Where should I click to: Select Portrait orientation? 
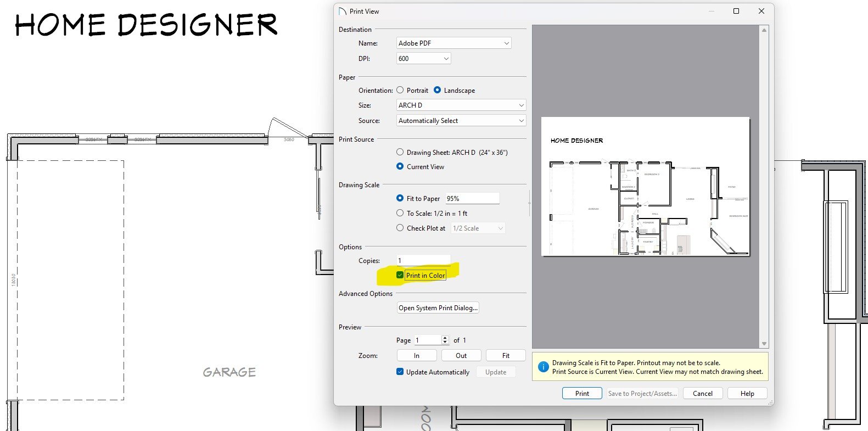[400, 90]
